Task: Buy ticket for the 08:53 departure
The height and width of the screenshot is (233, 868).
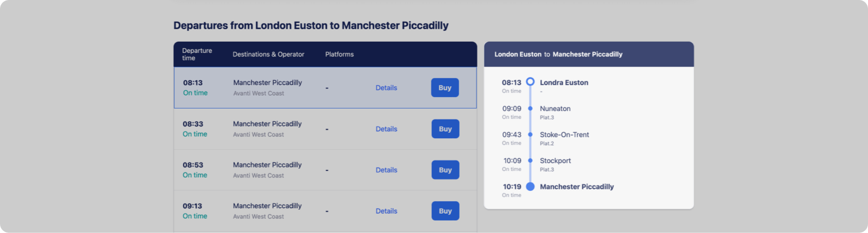Action: click(x=445, y=170)
